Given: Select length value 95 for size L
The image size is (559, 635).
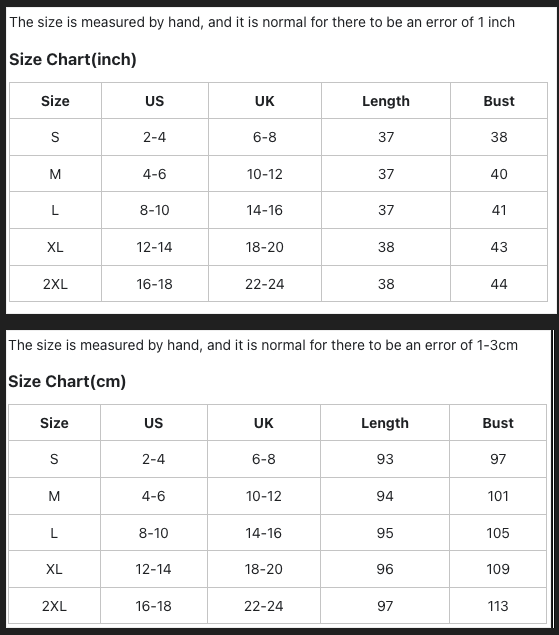Looking at the screenshot, I should coord(385,533).
